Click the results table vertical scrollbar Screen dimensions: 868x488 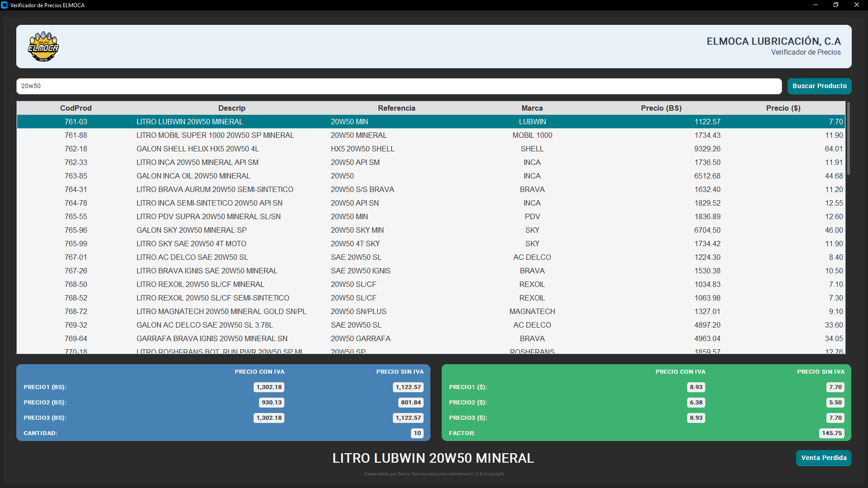click(x=848, y=139)
